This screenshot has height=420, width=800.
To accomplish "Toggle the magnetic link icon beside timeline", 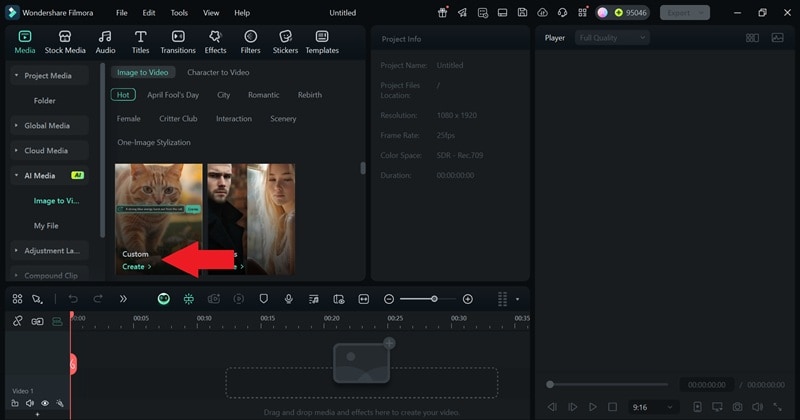I will pyautogui.click(x=37, y=322).
